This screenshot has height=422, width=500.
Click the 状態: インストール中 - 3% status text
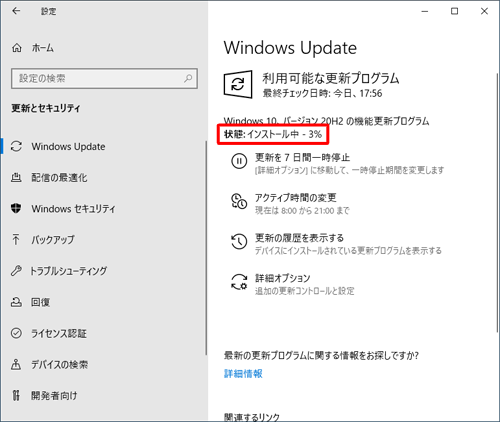pyautogui.click(x=273, y=134)
